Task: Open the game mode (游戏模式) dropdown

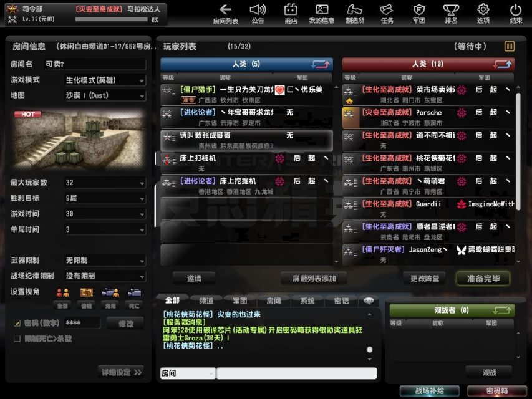Action: (105, 80)
